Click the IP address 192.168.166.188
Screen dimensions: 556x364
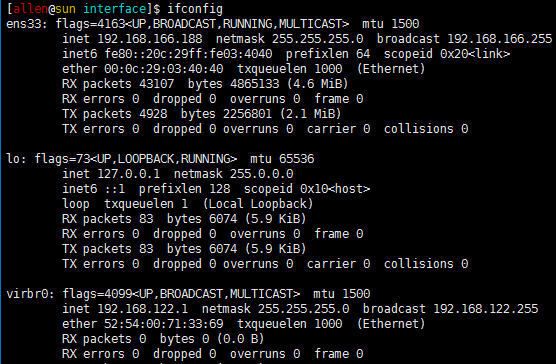(x=150, y=39)
